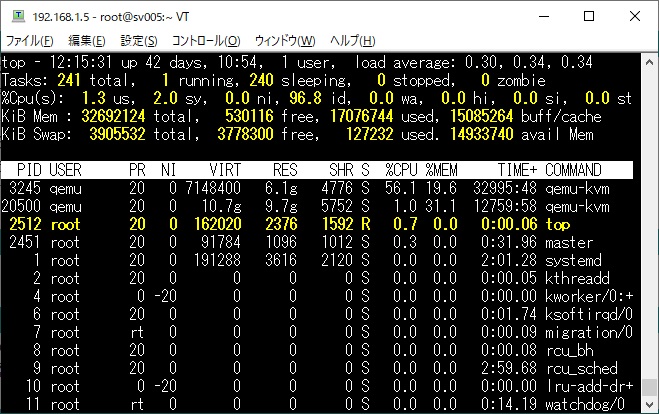This screenshot has height=414, width=659.
Task: Click the 241 total tasks count
Action: 69,80
